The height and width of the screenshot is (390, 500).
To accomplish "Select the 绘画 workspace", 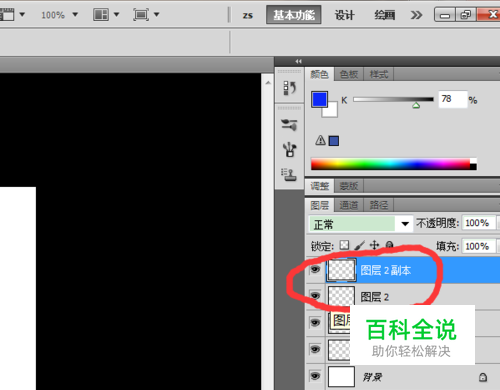I will tap(384, 15).
